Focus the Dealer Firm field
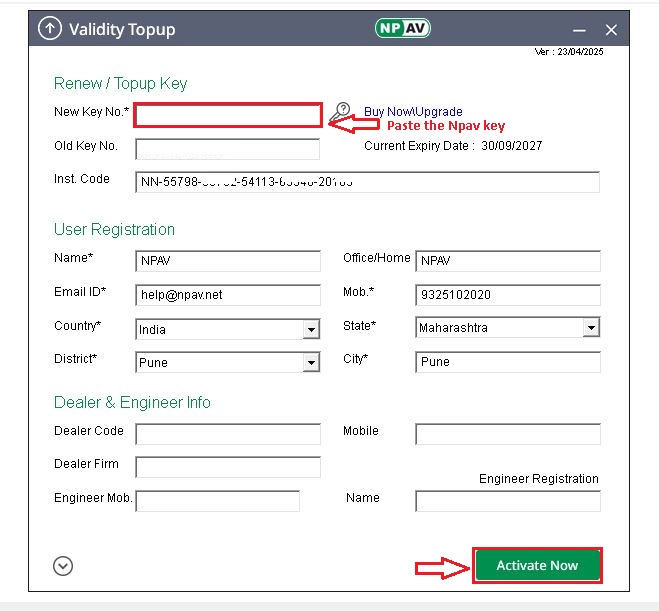 coord(227,467)
